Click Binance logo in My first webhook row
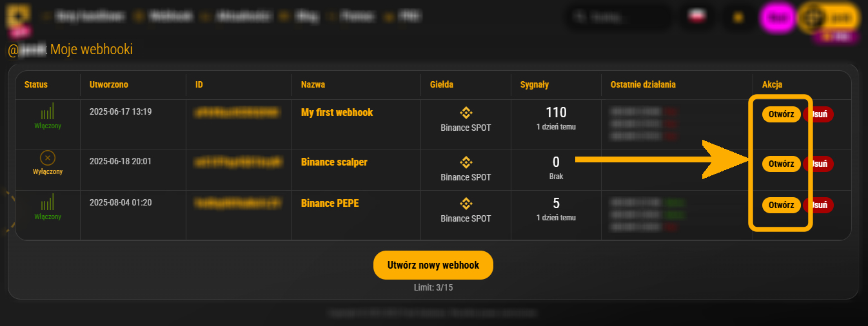The height and width of the screenshot is (326, 868). point(466,112)
